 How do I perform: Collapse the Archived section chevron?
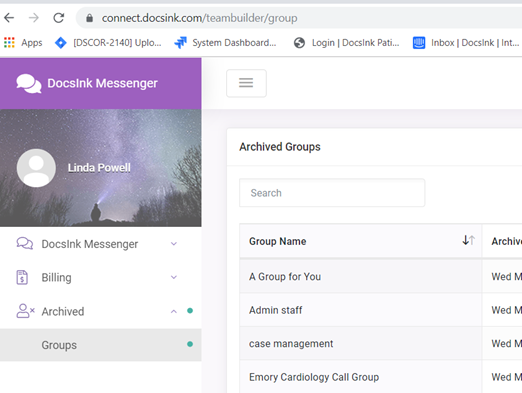click(174, 311)
